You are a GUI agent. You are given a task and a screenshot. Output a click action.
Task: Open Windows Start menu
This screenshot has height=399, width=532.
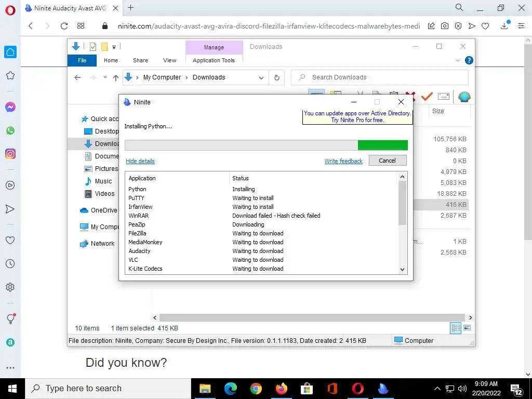coord(12,389)
